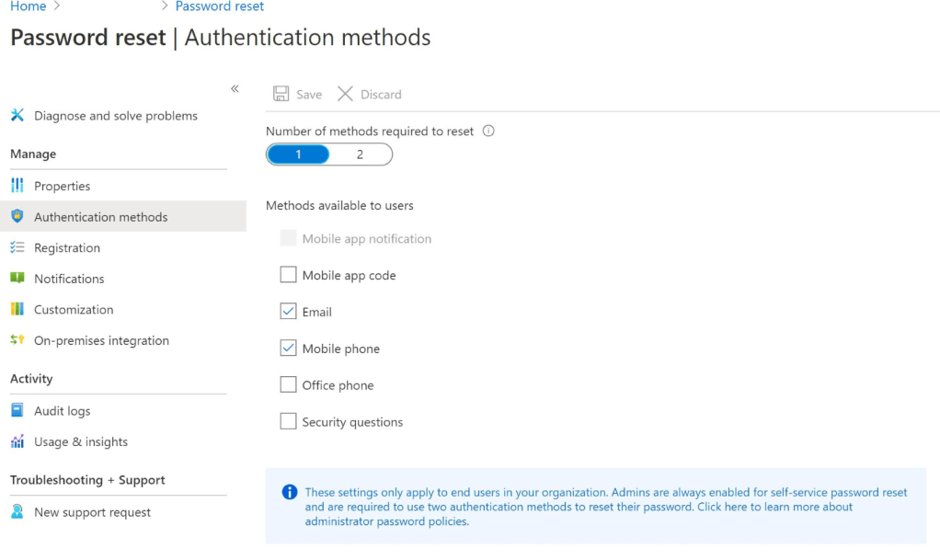Click the Registration checklist icon
Screen dimensions: 940x560
tap(17, 247)
